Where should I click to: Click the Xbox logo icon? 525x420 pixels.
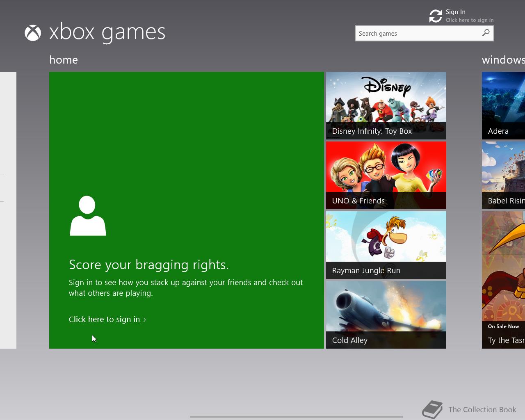coord(33,33)
